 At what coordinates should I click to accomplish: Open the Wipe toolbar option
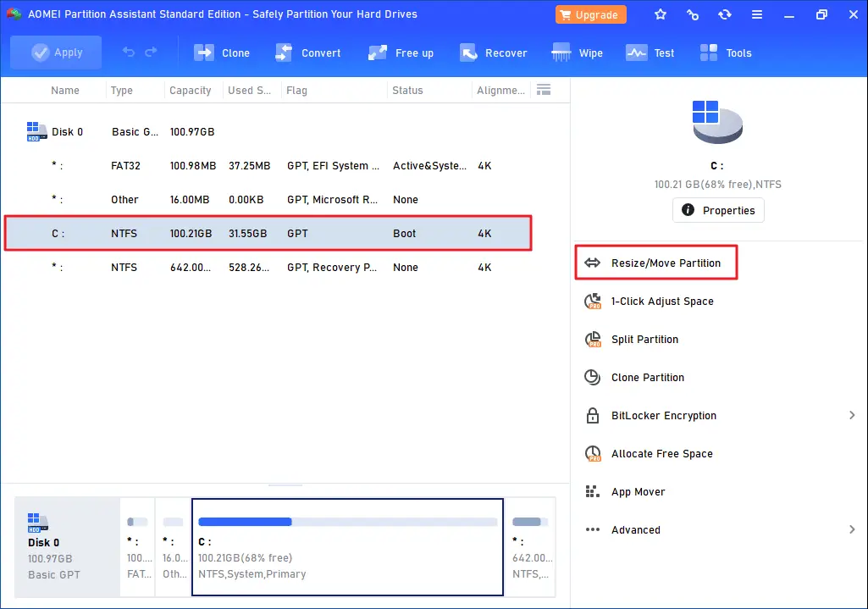577,53
